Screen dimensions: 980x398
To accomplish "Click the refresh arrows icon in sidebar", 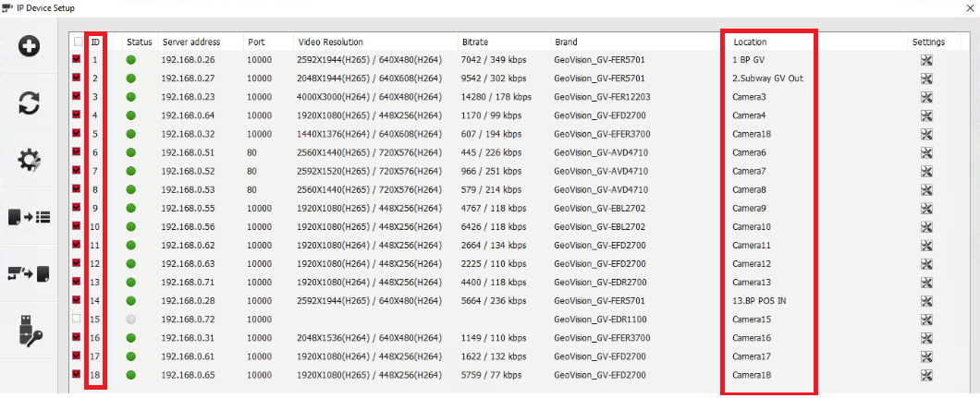I will click(x=30, y=103).
